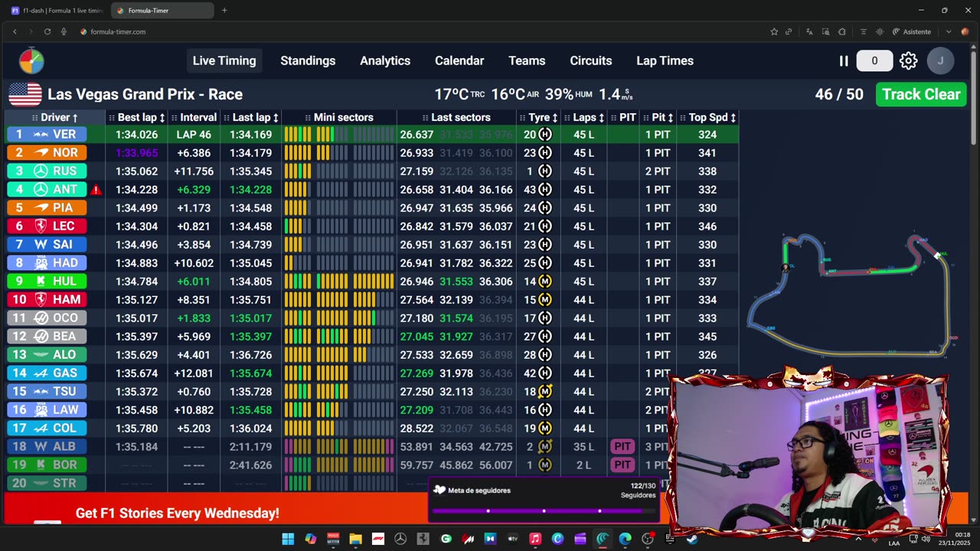The width and height of the screenshot is (980, 551).
Task: Click the copy link icon in address bar
Action: (x=789, y=31)
